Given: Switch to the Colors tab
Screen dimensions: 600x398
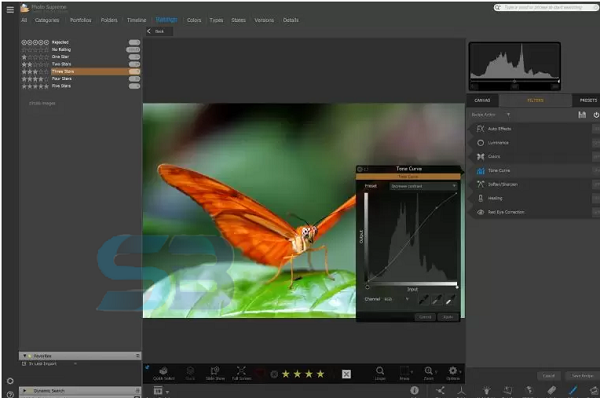Looking at the screenshot, I should (x=194, y=20).
